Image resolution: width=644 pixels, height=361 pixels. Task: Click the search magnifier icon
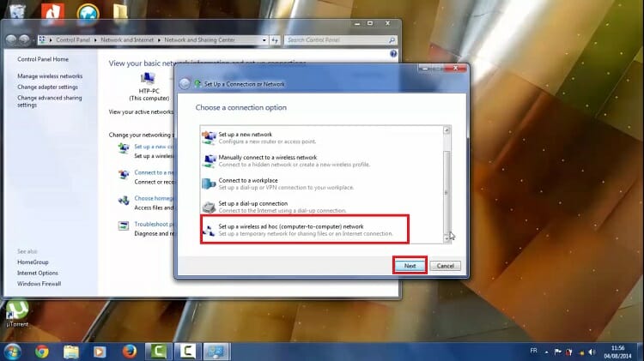tap(392, 39)
